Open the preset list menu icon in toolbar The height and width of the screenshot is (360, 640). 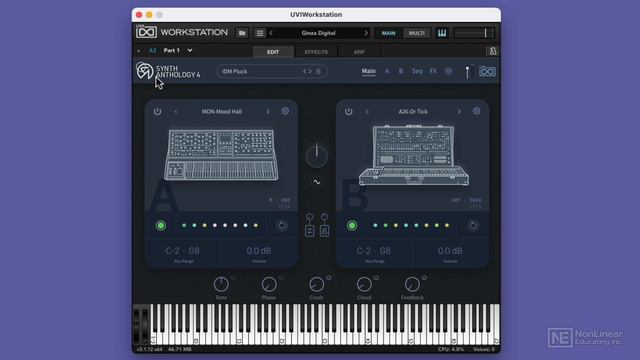pyautogui.click(x=260, y=33)
